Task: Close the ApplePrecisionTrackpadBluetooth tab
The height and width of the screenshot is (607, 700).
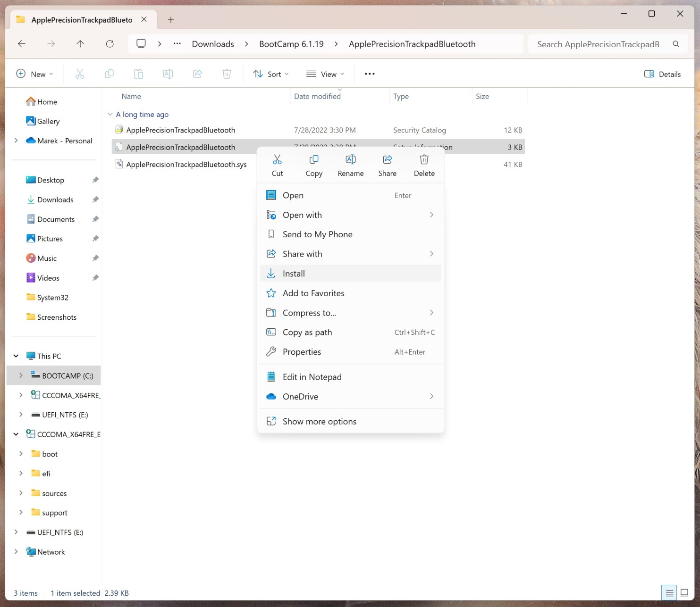Action: pyautogui.click(x=144, y=19)
